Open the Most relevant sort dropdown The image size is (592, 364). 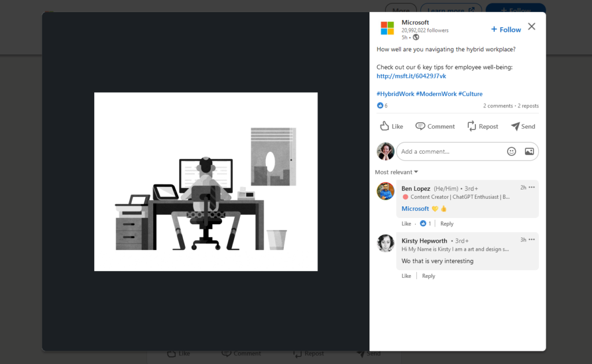[x=396, y=172]
